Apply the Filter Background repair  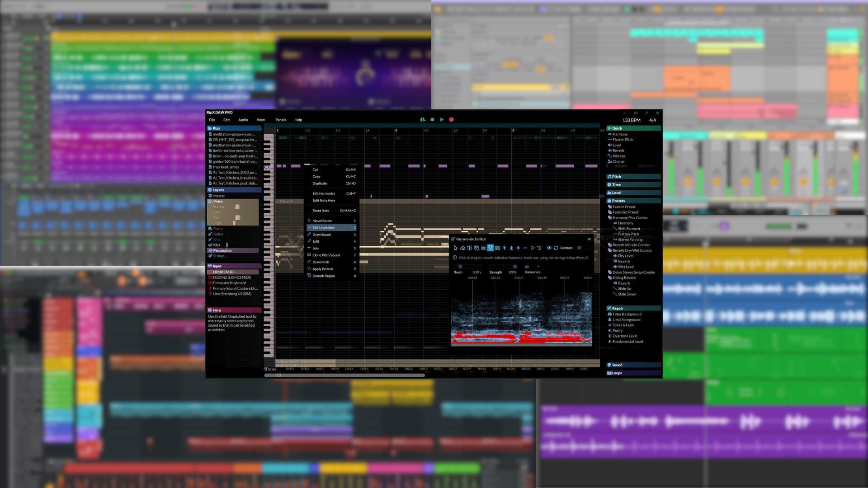[624, 314]
